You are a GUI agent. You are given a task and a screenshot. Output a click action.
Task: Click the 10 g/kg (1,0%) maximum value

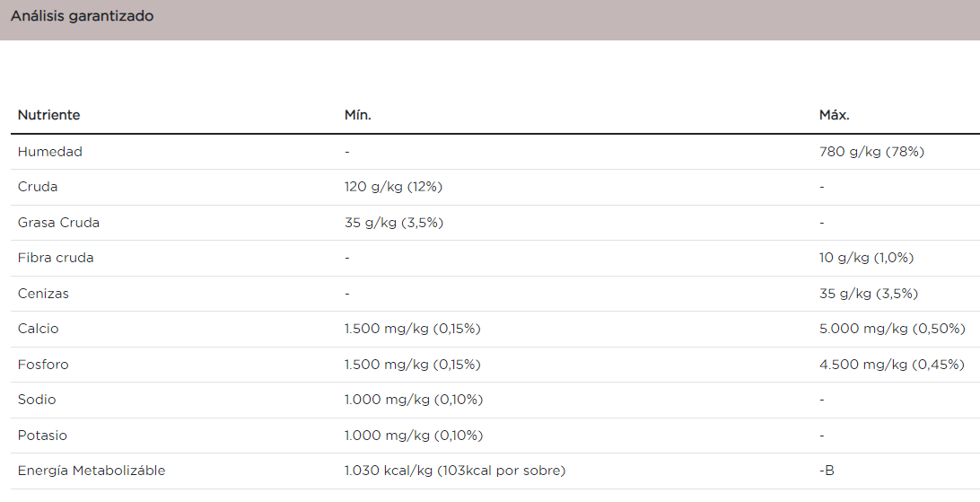pos(866,258)
